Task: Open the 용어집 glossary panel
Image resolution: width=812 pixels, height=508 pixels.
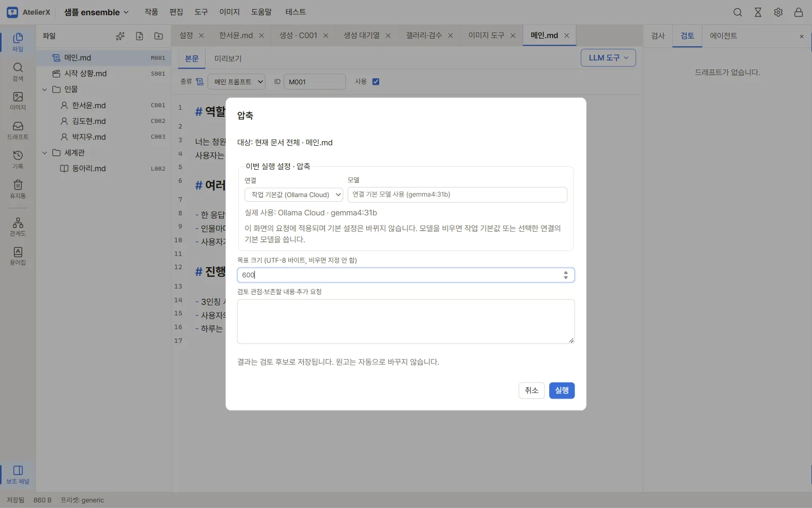Action: [18, 256]
